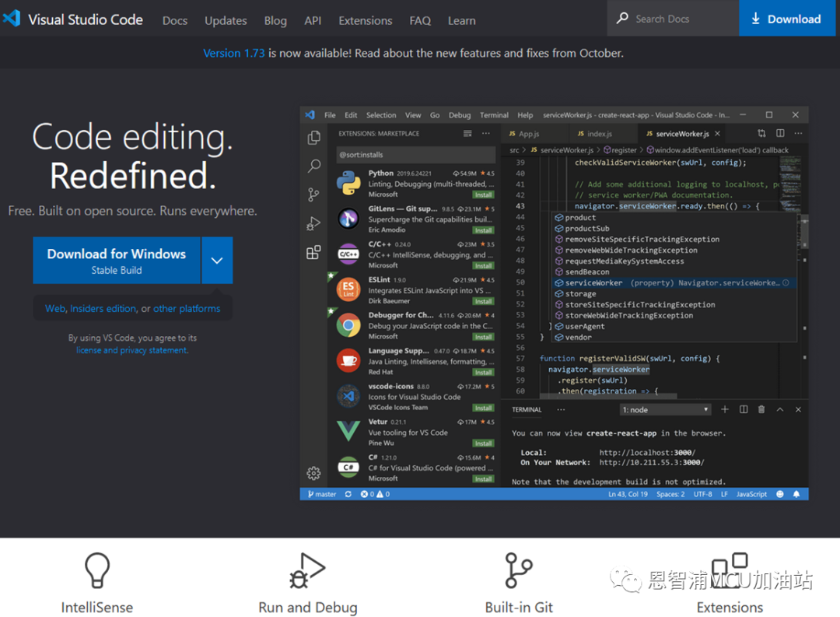Click the Extensions icon in activity bar
Screen dimensions: 840x617
314,252
